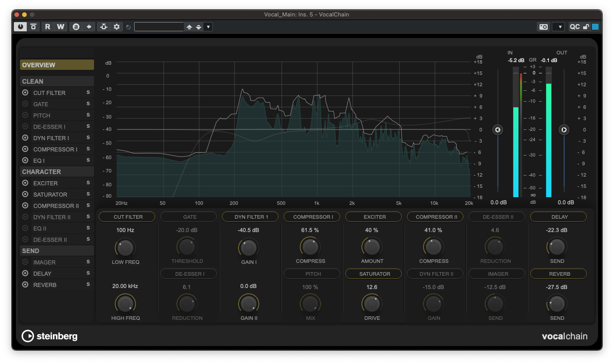Load the next preset with down arrow
The height and width of the screenshot is (364, 614).
tap(198, 27)
